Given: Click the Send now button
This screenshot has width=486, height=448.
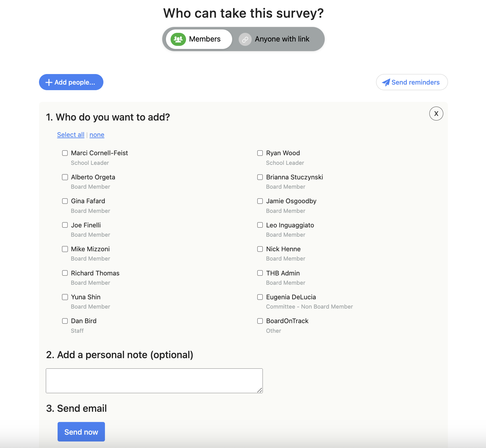Looking at the screenshot, I should coord(81,432).
